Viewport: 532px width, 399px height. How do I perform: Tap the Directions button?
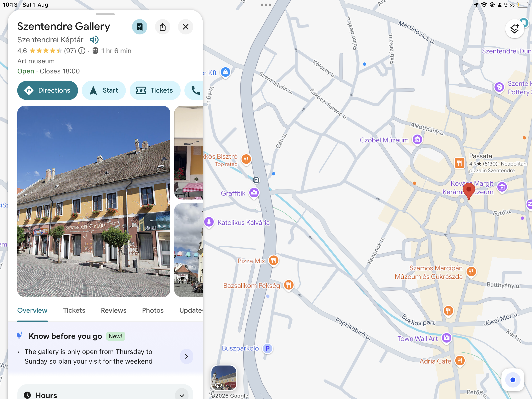pos(47,90)
